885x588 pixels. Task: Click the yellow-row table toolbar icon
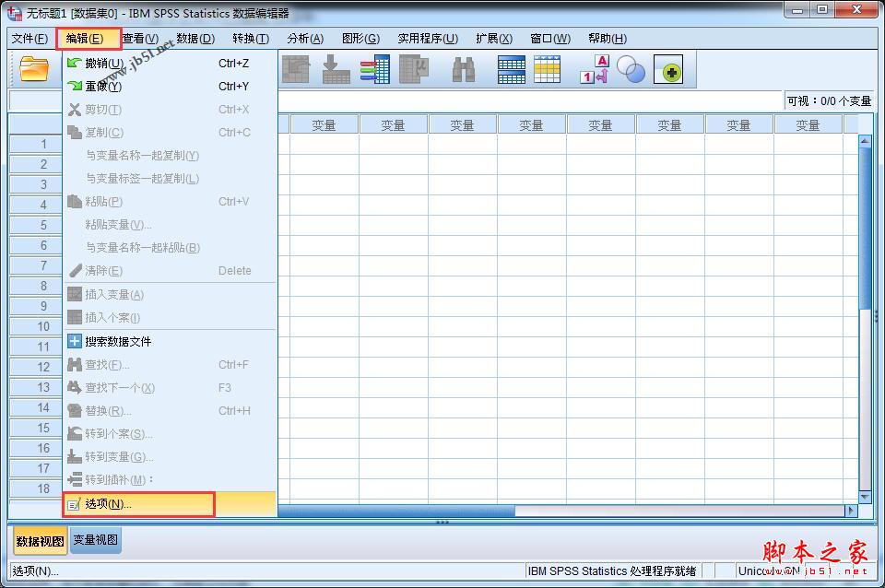coord(547,69)
